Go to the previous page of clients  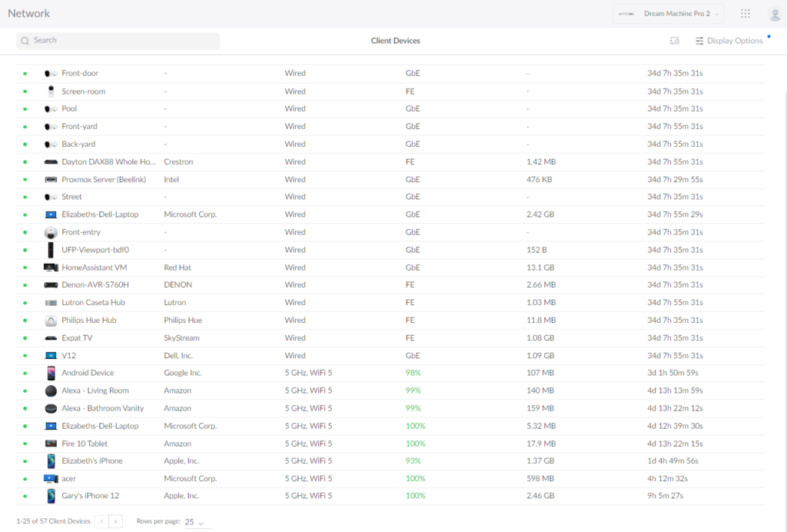(101, 521)
